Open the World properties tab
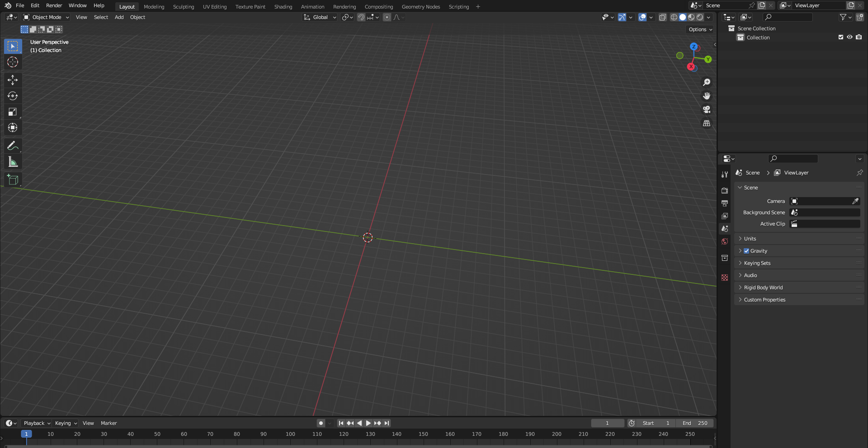This screenshot has width=868, height=448. 725,241
